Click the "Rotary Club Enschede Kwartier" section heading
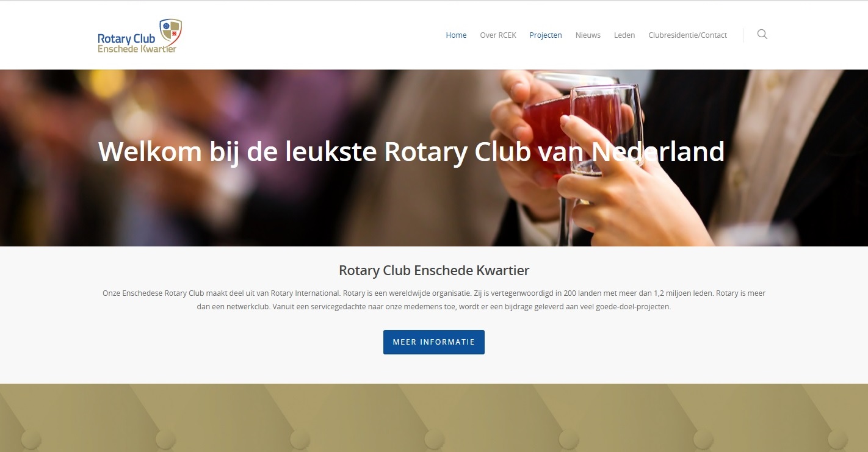The width and height of the screenshot is (868, 452). [x=434, y=270]
